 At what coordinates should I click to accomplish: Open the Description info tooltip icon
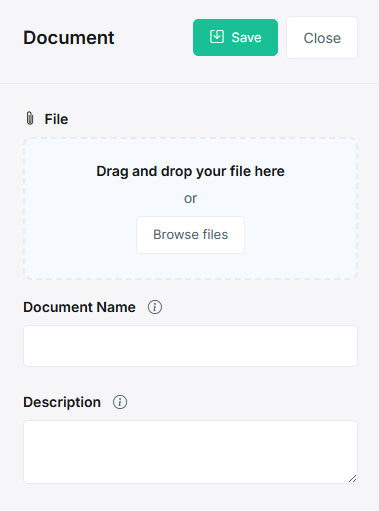[120, 402]
